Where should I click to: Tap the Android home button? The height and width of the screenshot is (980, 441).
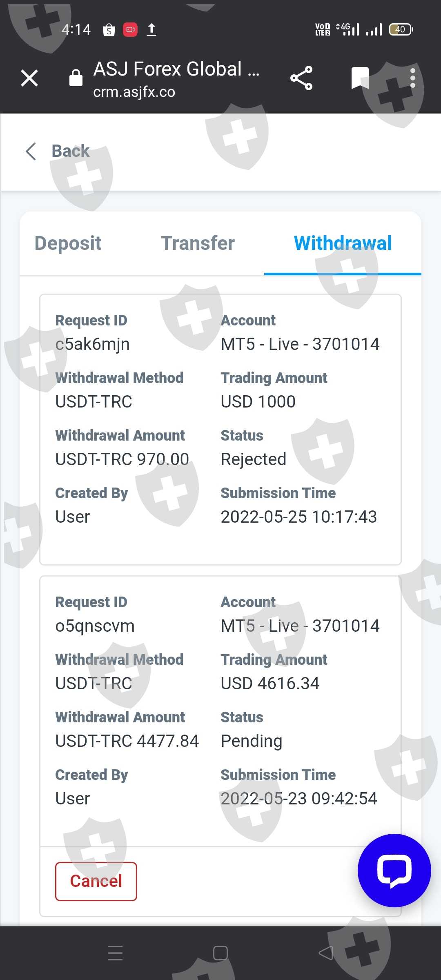tap(220, 953)
